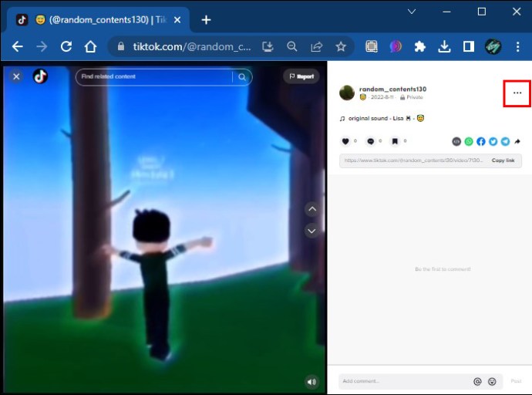Report this video

[x=301, y=76]
